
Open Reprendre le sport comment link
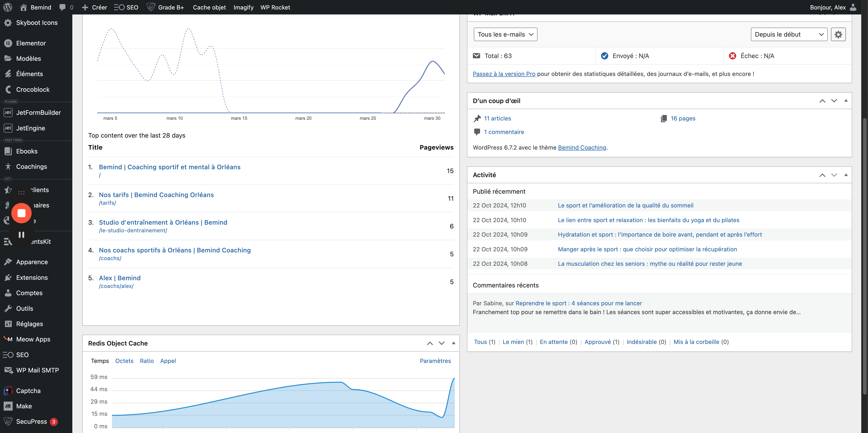point(579,303)
